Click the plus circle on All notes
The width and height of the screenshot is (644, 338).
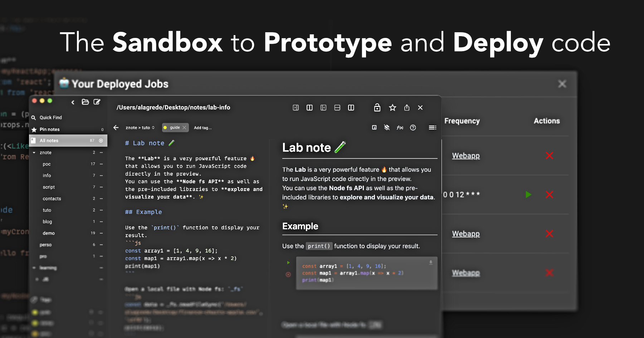pos(101,141)
